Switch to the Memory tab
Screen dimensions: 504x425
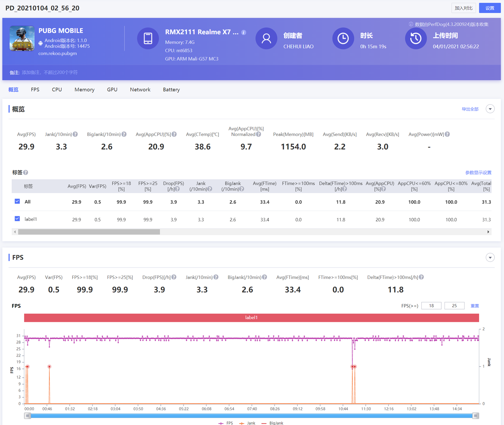point(84,90)
